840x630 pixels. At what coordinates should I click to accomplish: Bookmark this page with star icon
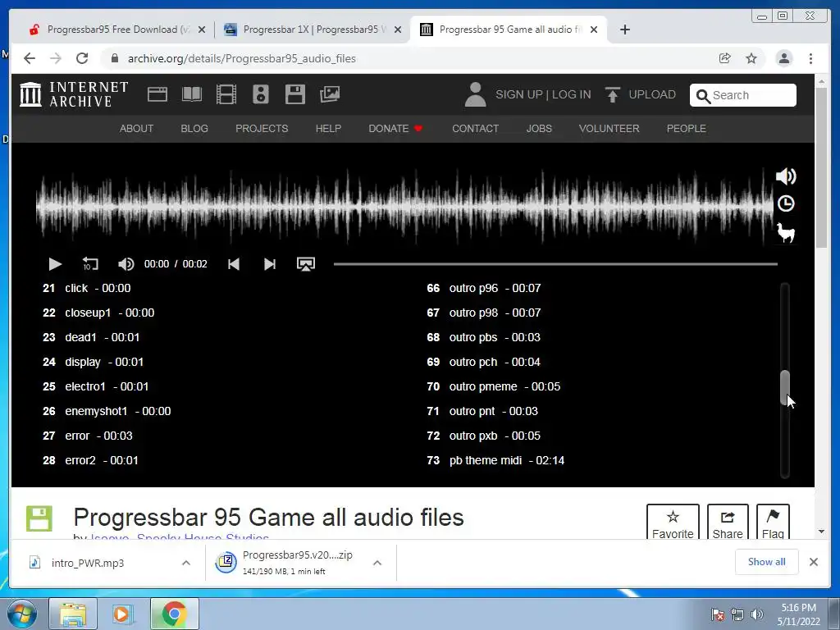751,58
